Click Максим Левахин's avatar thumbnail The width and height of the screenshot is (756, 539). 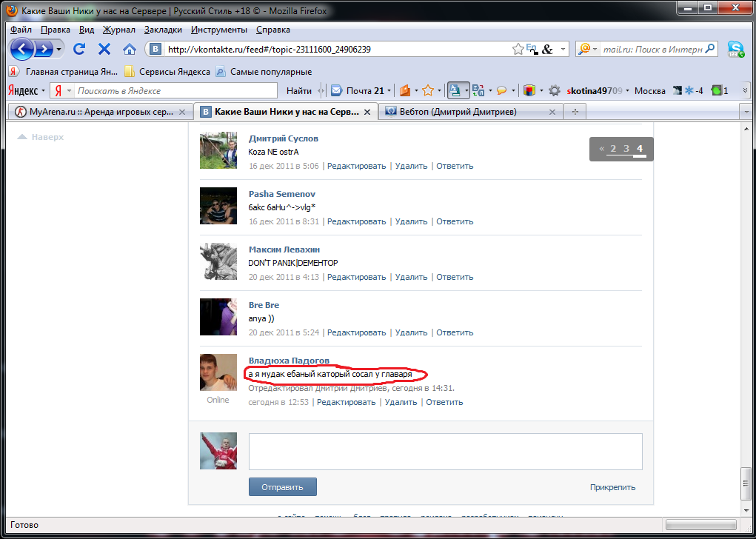(218, 261)
